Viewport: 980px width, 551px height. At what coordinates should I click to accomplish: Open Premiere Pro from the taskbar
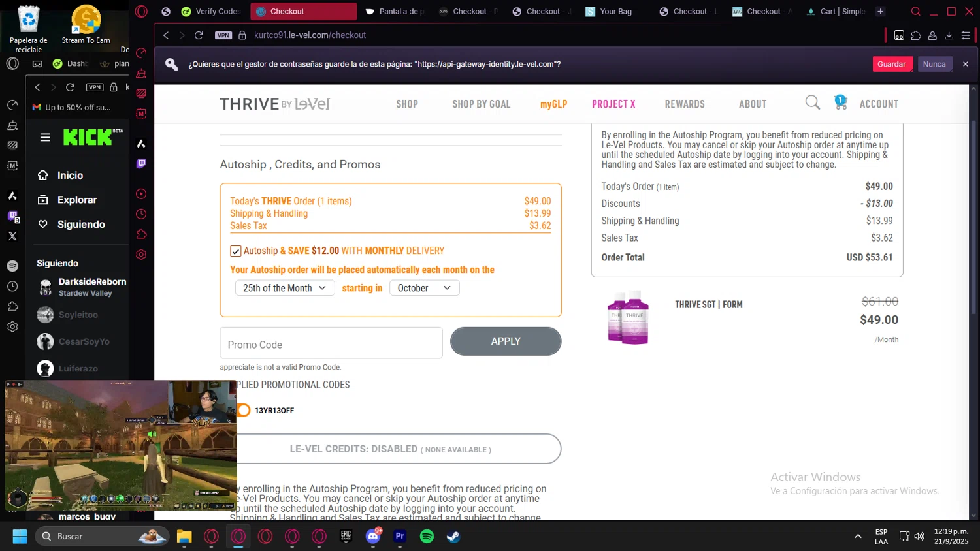coord(400,537)
